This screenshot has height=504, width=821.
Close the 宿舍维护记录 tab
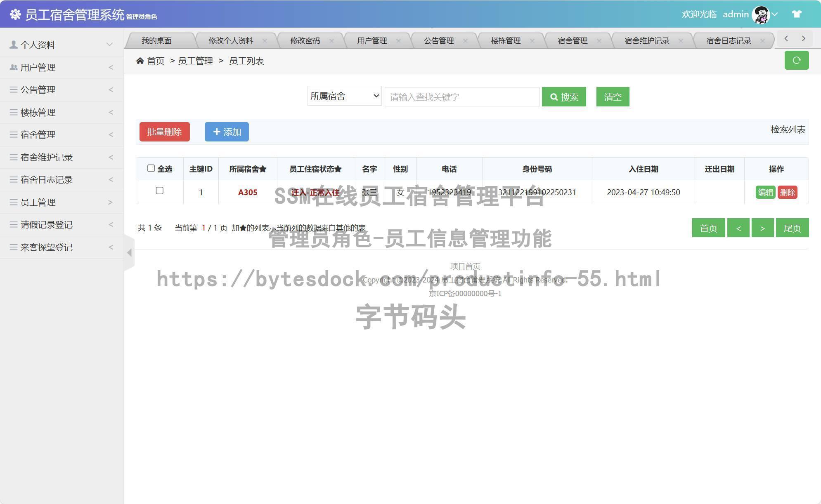(x=681, y=41)
